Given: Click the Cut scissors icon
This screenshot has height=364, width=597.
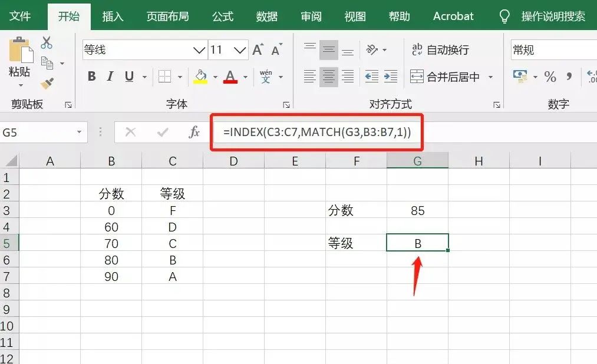Looking at the screenshot, I should click(x=47, y=42).
